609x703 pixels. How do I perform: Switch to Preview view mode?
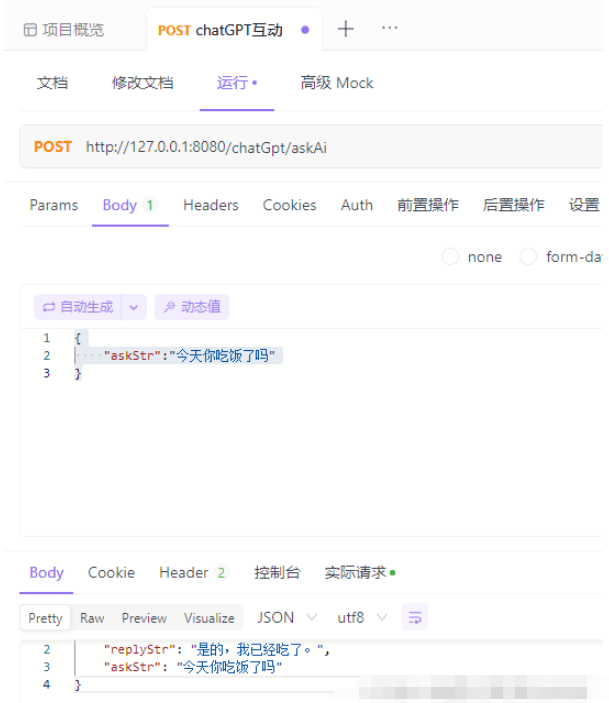click(x=144, y=618)
